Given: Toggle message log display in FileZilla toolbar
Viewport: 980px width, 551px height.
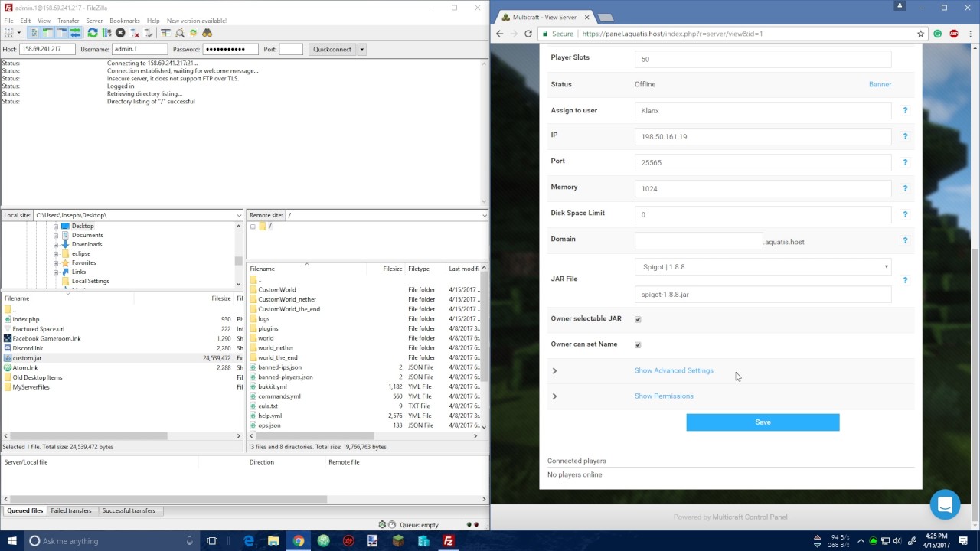Looking at the screenshot, I should point(34,33).
